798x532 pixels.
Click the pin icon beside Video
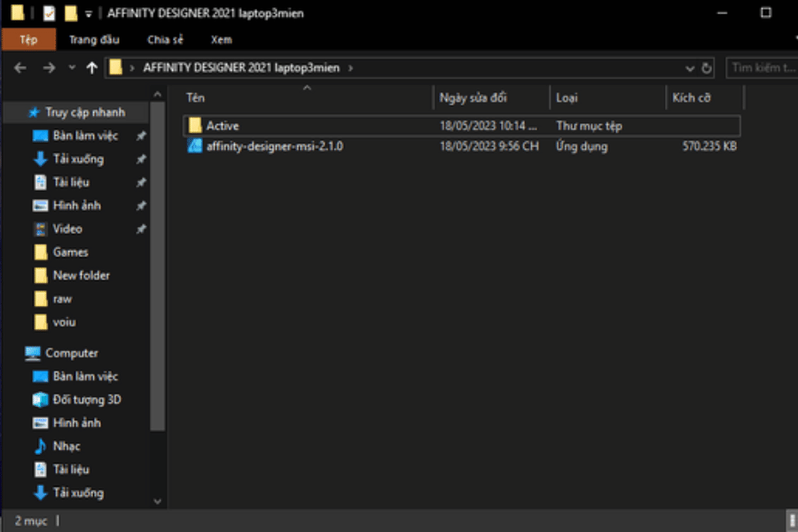pos(140,229)
